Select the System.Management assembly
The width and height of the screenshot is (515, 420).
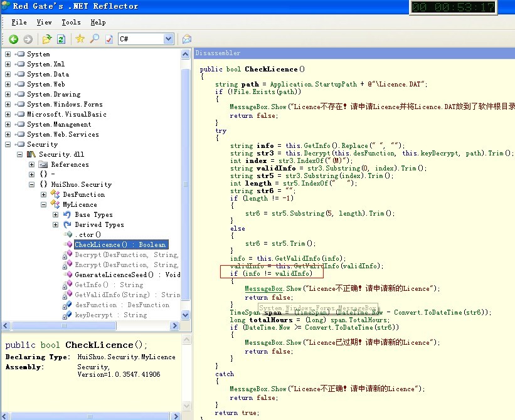click(x=59, y=124)
